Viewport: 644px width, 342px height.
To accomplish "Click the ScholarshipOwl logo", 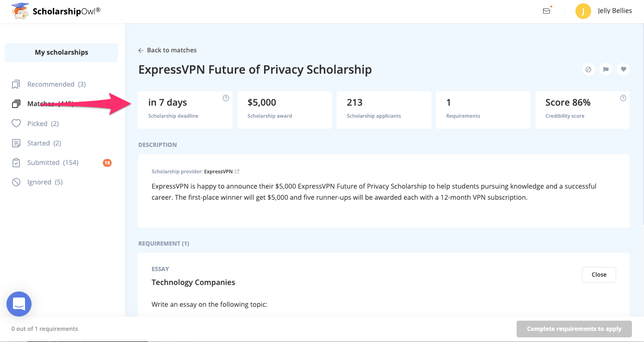I will [56, 11].
